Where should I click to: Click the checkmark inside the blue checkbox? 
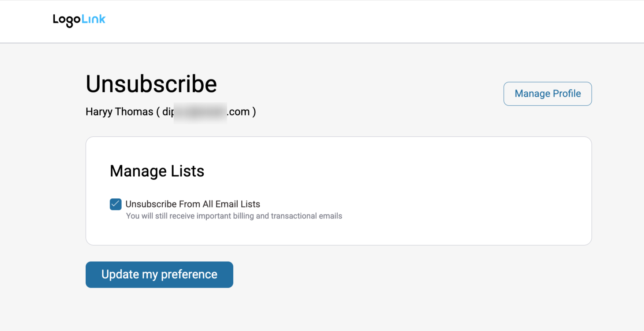115,204
